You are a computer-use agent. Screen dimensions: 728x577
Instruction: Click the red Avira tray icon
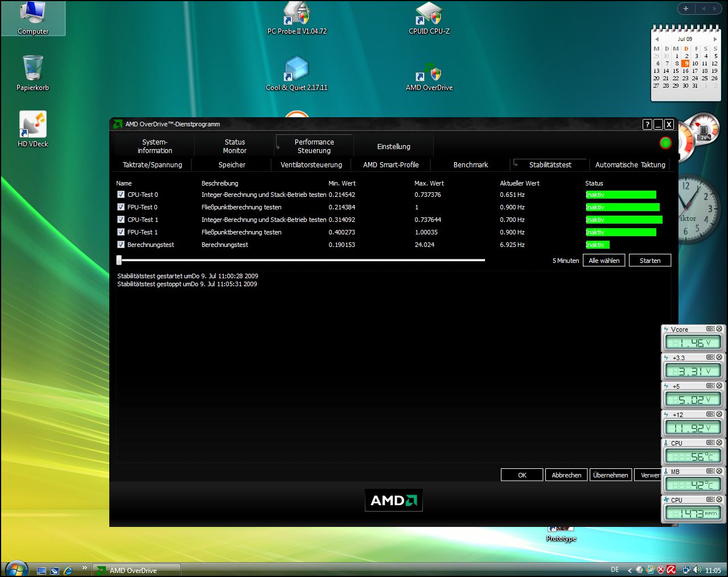671,570
